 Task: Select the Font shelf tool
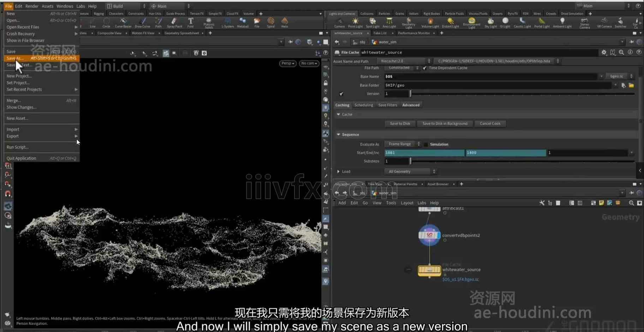point(191,23)
